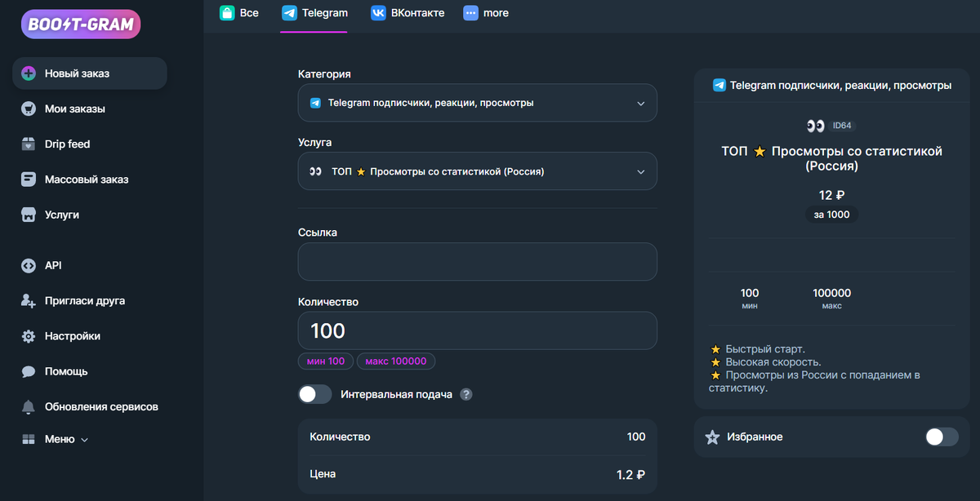Click the ID64 badge in info card
This screenshot has width=980, height=501.
842,126
